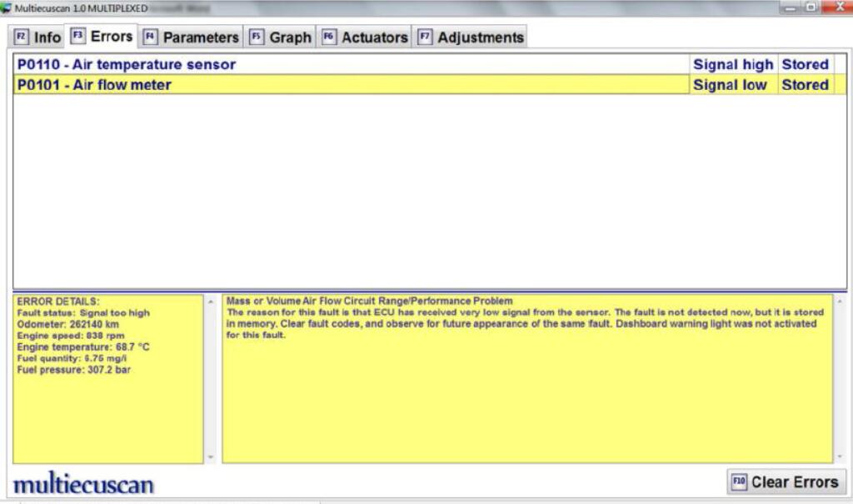
Task: Click the Multiecuscan title bar app icon
Action: tap(6, 8)
